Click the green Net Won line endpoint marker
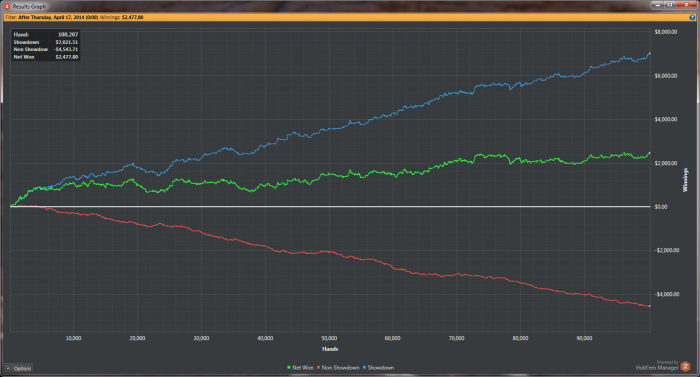 coord(650,153)
